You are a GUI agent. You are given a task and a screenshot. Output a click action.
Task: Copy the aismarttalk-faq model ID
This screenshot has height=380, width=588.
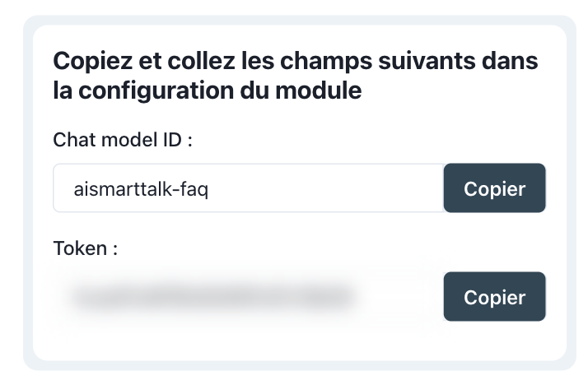pos(494,188)
